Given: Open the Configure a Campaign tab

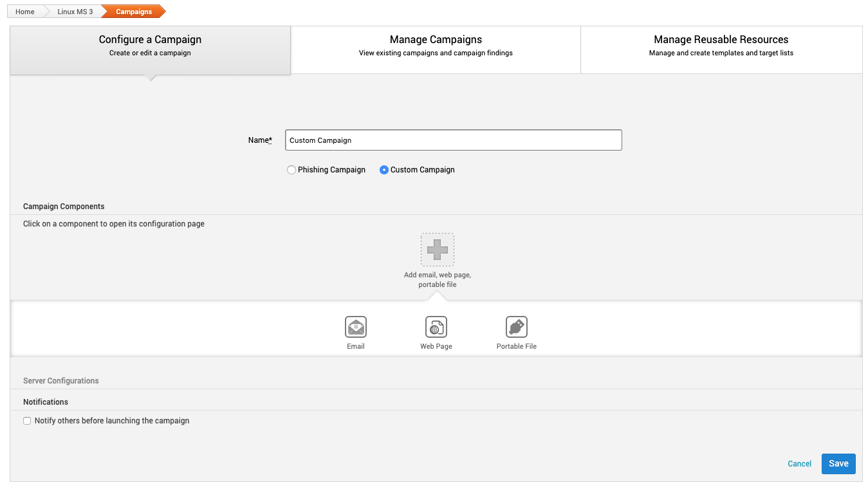Looking at the screenshot, I should tap(150, 46).
